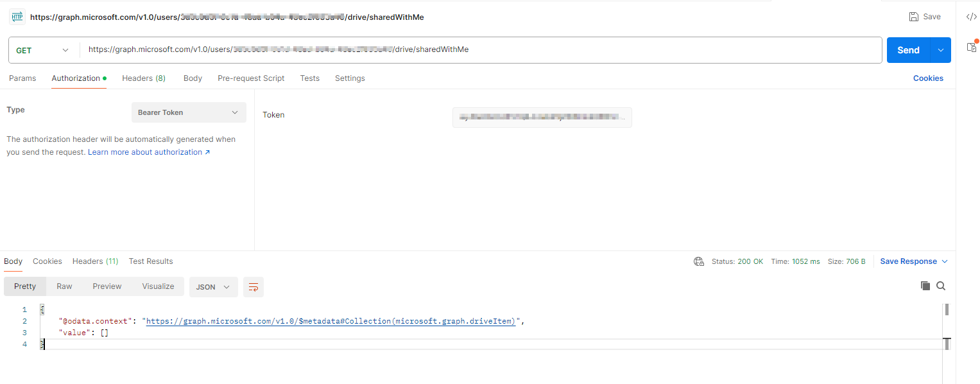Screen dimensions: 980x384
Task: Click inside the Token input field
Action: 542,117
